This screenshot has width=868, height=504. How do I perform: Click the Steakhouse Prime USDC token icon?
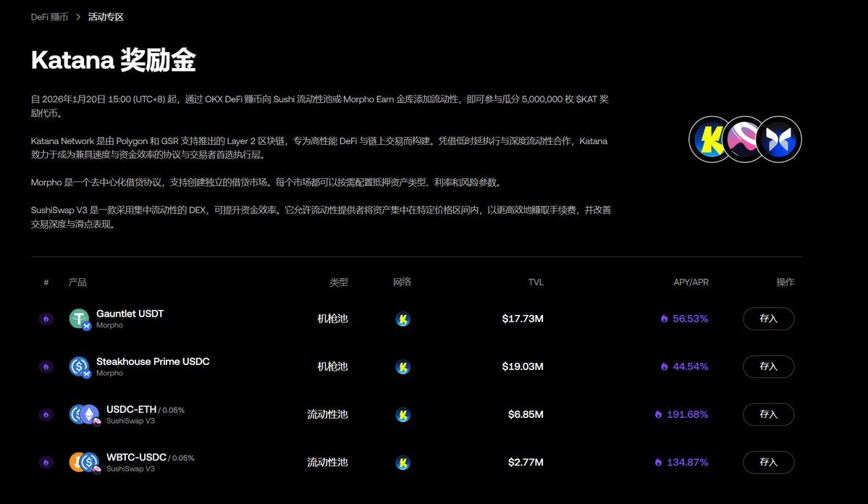click(79, 366)
